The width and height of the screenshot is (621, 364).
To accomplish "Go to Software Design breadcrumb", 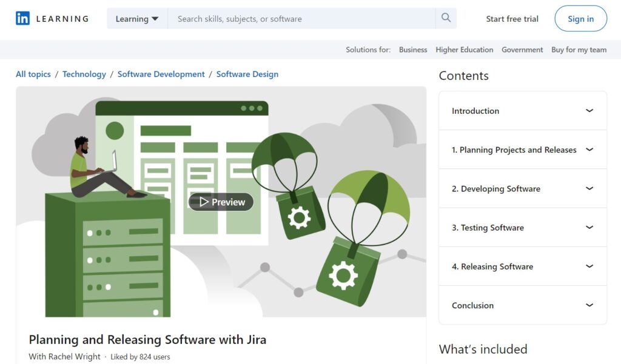I will [x=247, y=74].
